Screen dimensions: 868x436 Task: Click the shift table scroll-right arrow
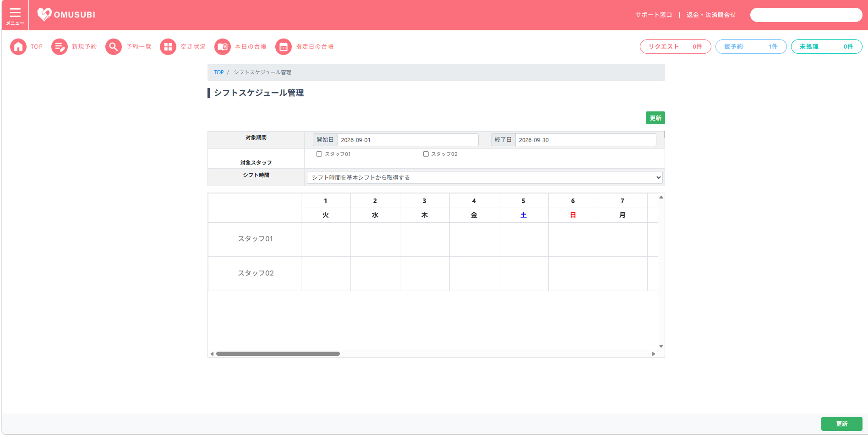(654, 354)
